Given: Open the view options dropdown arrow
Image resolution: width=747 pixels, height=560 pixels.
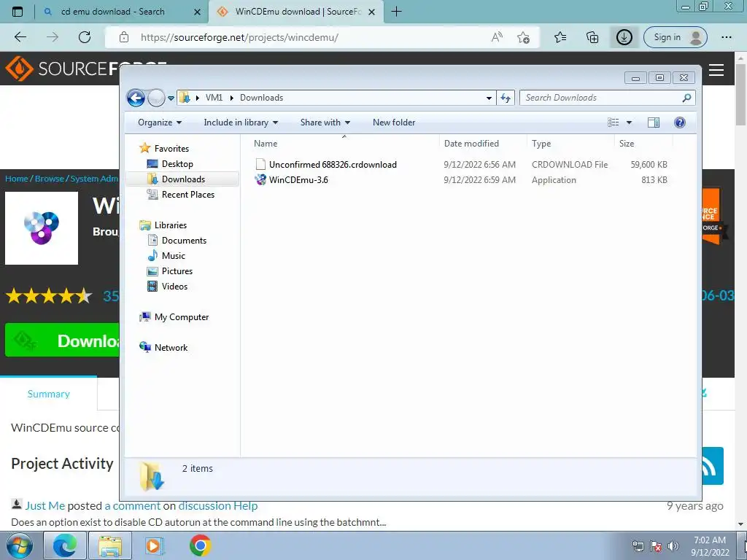Looking at the screenshot, I should 629,122.
